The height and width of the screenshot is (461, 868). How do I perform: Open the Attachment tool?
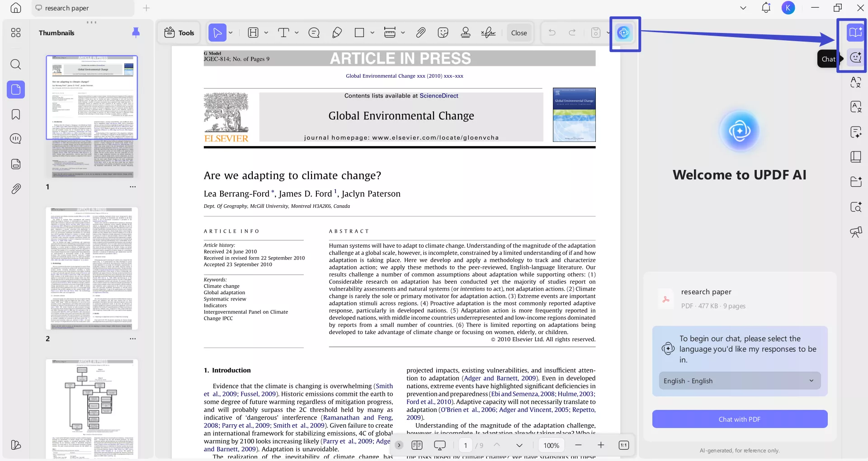coord(420,33)
